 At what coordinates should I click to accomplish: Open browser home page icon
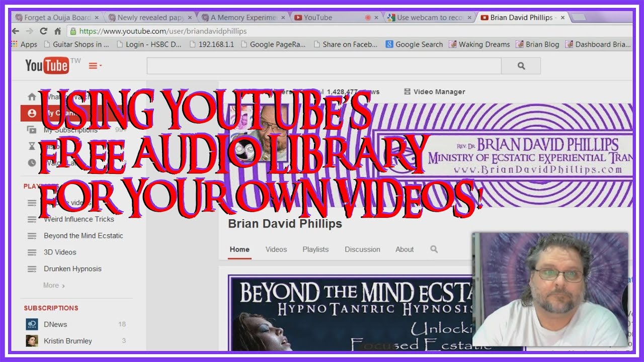[57, 31]
